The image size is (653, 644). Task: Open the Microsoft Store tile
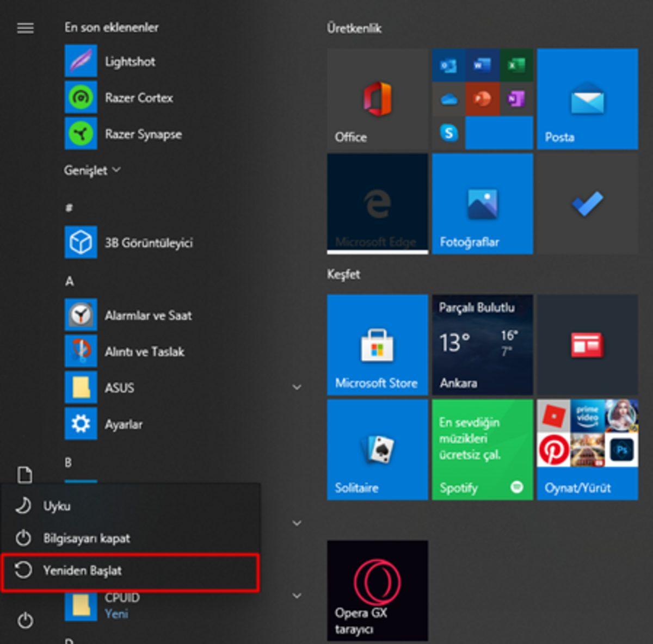click(377, 344)
